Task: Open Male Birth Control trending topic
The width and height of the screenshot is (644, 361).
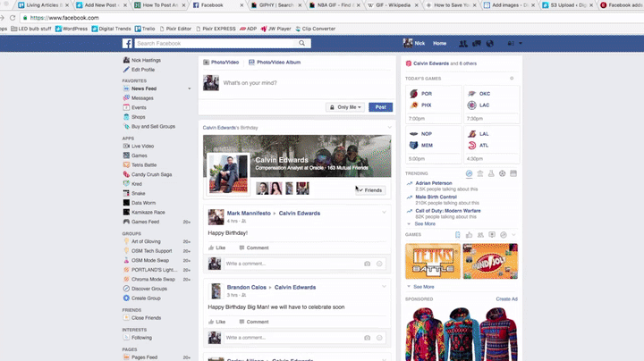Action: (x=436, y=197)
